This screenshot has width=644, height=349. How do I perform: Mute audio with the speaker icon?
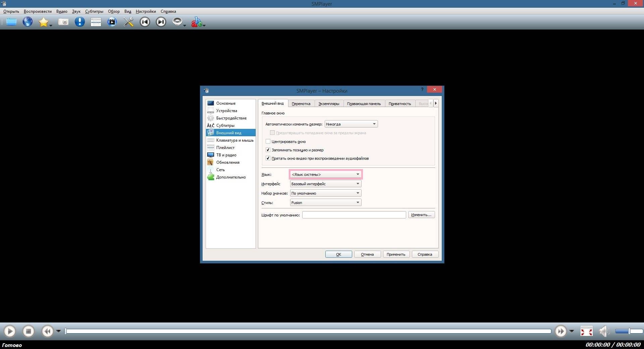[604, 332]
